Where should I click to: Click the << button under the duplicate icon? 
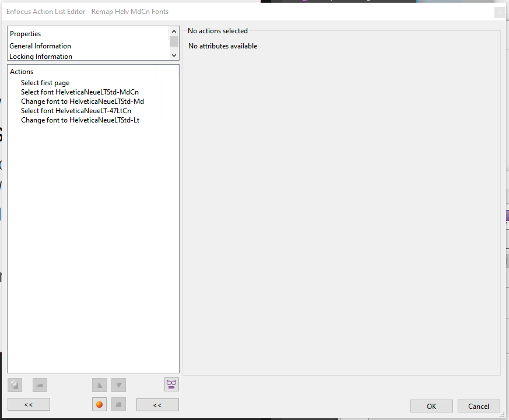[29, 405]
